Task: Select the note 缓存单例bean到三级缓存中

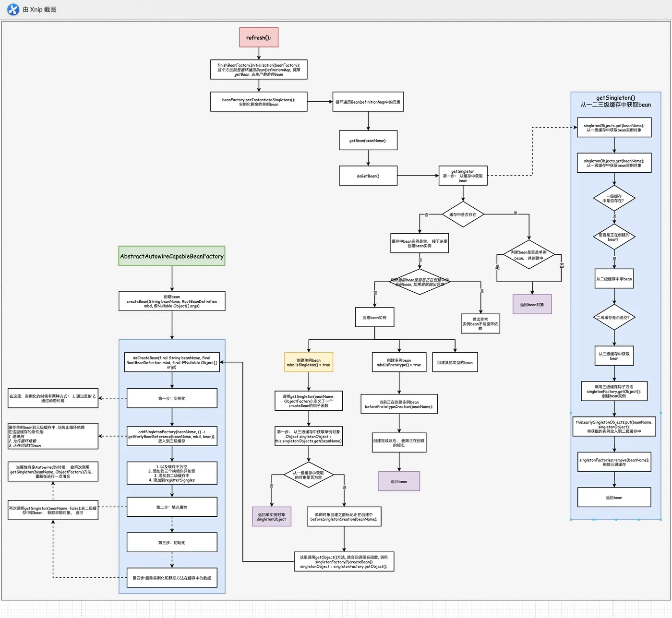Action: tap(53, 436)
